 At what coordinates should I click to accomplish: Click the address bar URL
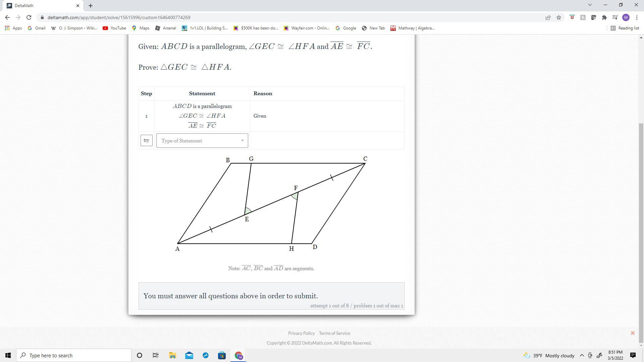[x=119, y=17]
